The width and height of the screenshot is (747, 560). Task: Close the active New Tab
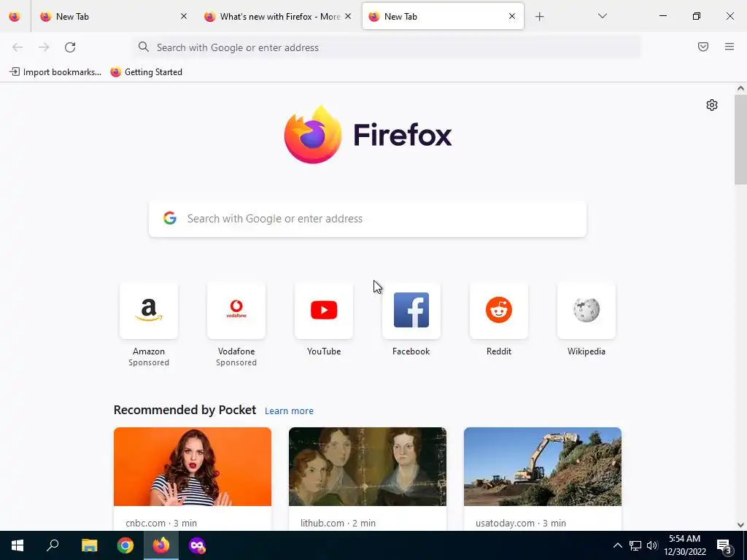coord(511,16)
